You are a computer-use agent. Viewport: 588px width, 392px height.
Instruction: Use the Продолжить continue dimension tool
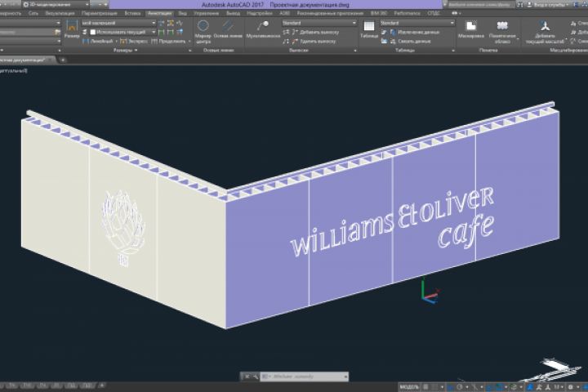[x=168, y=42]
